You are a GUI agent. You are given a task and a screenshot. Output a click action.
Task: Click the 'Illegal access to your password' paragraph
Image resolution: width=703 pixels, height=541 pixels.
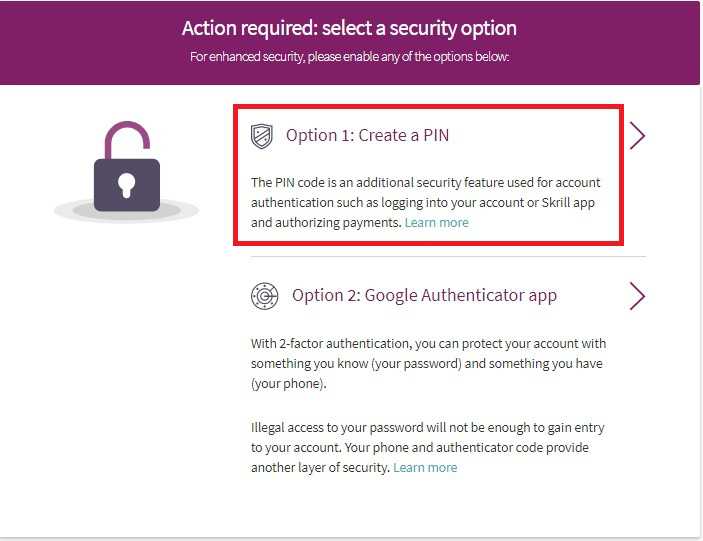[427, 438]
